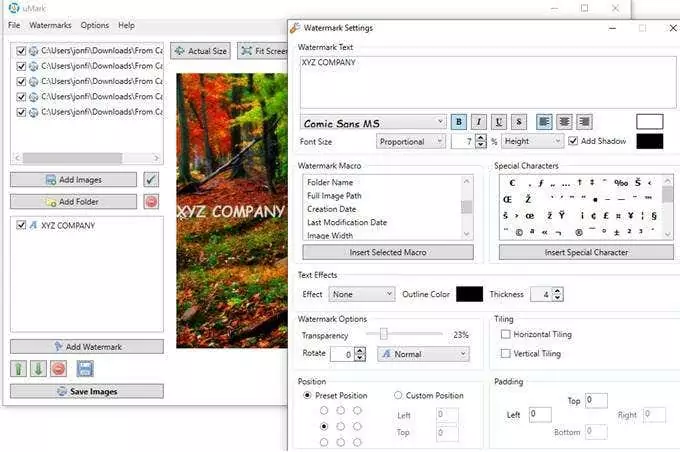Click the Insert Selected Macro button

tap(388, 252)
